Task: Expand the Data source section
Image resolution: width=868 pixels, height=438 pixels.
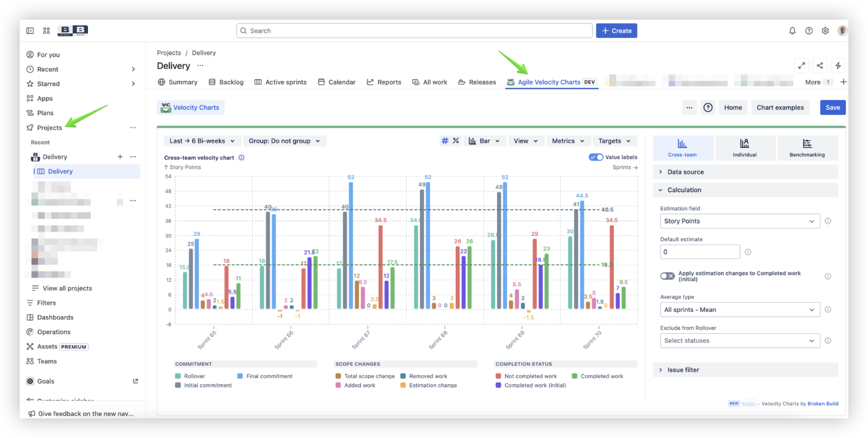Action: pyautogui.click(x=745, y=172)
